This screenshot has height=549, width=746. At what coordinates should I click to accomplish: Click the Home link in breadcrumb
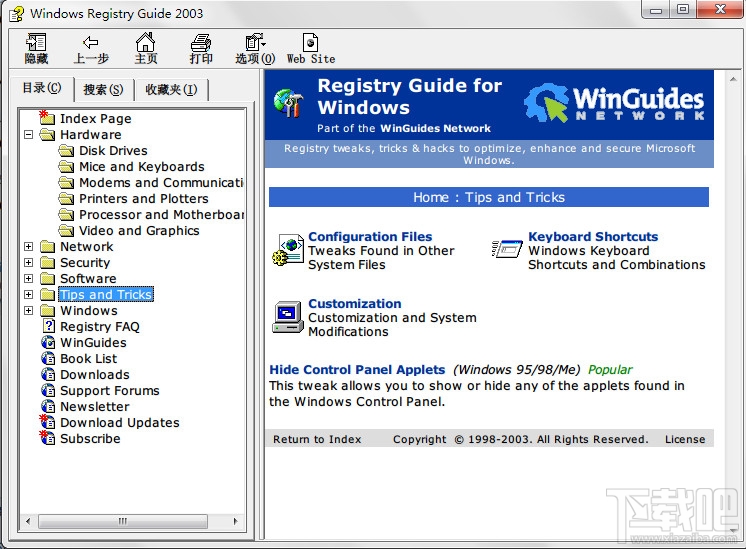click(x=431, y=197)
